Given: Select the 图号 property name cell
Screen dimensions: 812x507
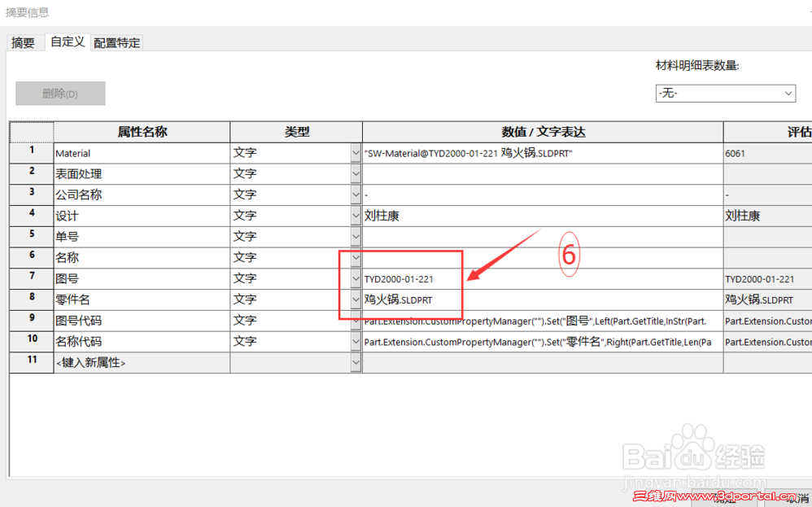Looking at the screenshot, I should pyautogui.click(x=142, y=278).
